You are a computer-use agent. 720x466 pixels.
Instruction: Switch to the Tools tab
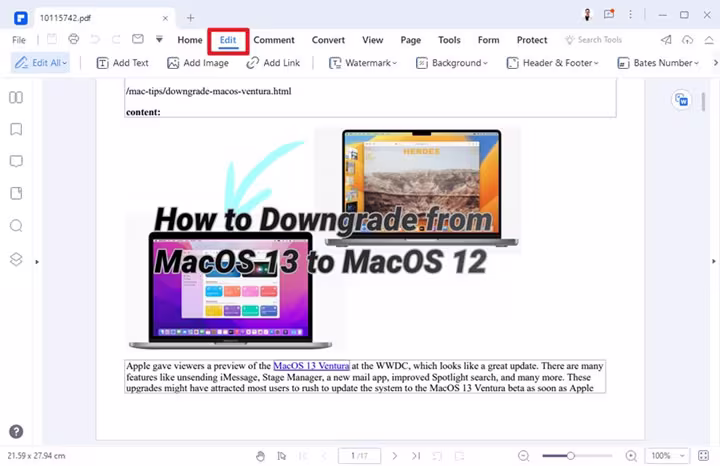tap(449, 40)
